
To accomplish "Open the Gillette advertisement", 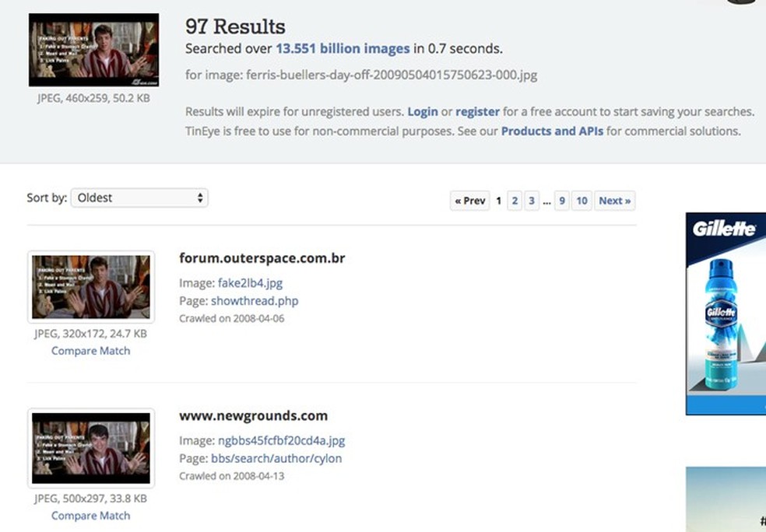I will tap(726, 313).
